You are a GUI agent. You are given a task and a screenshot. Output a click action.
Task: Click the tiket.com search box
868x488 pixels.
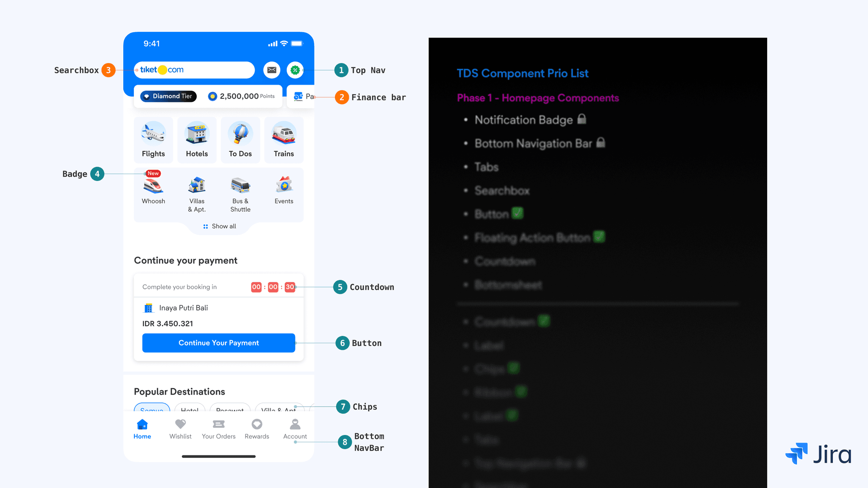pos(194,70)
